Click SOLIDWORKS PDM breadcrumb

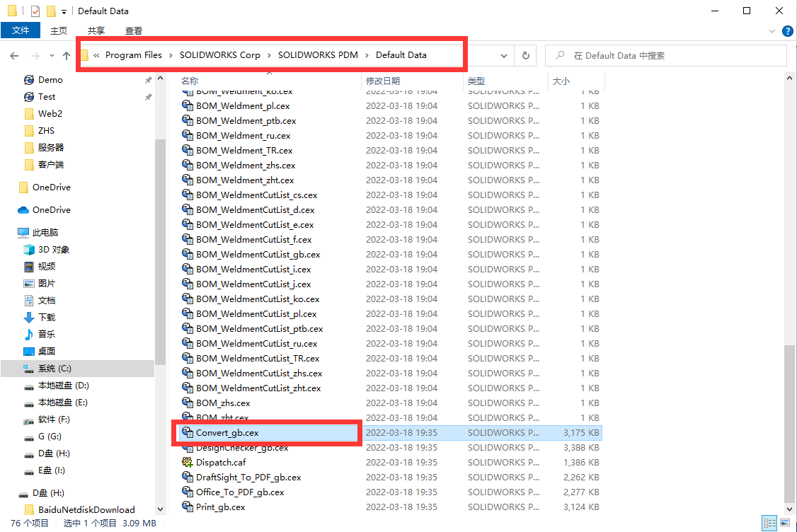[x=318, y=55]
